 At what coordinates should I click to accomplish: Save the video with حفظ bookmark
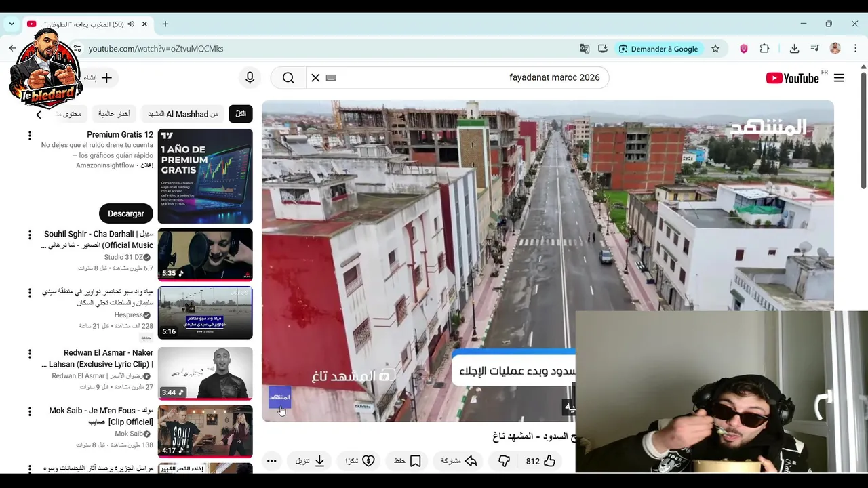coord(408,461)
